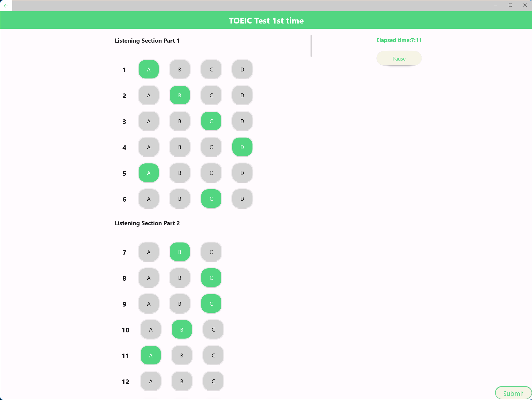Viewport: 532px width, 400px height.
Task: Select answer C for question 4
Action: [x=211, y=147]
